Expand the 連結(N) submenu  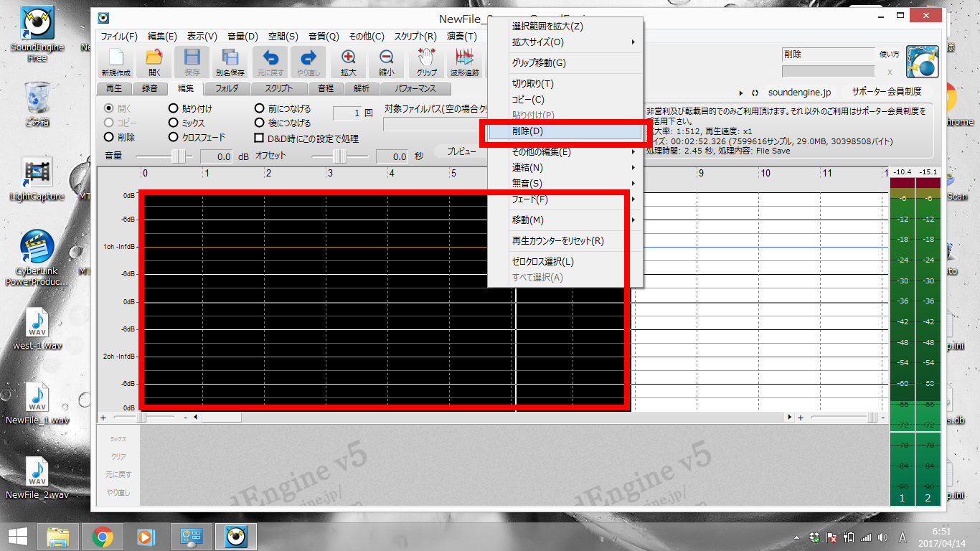[x=565, y=168]
